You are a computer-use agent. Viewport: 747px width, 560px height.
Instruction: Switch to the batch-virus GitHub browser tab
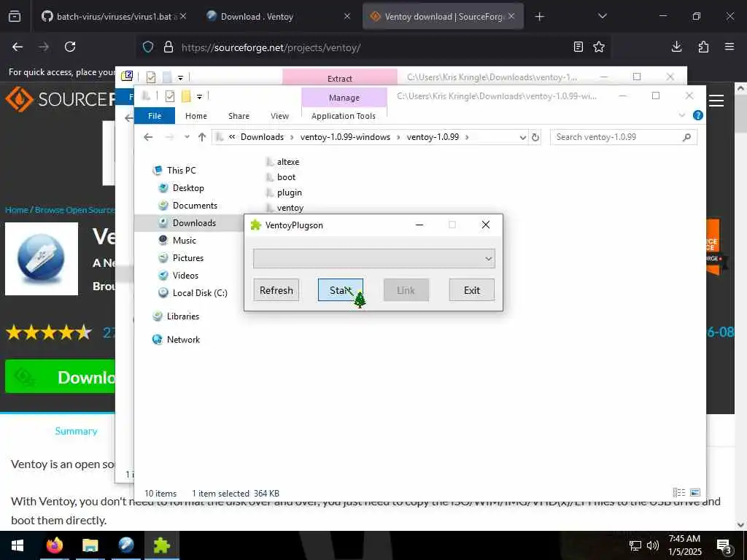click(114, 17)
